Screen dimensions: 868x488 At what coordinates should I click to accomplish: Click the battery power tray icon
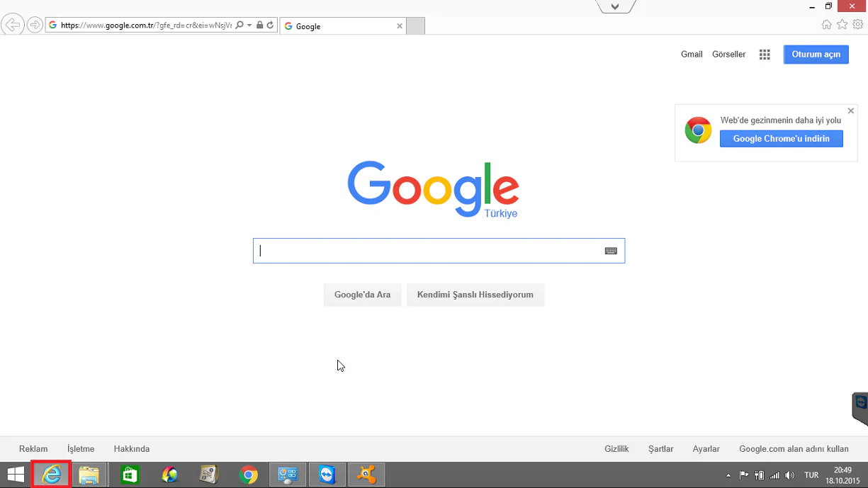click(760, 475)
